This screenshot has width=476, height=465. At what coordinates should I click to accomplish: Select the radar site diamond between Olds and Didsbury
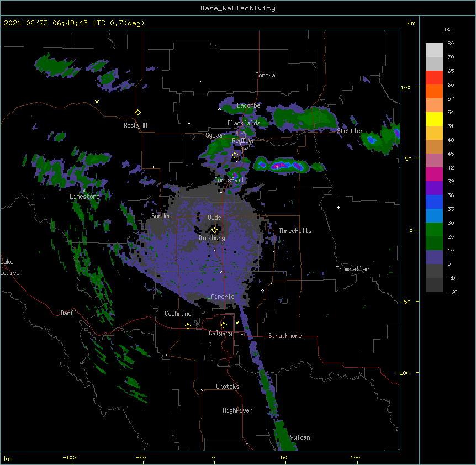(214, 230)
